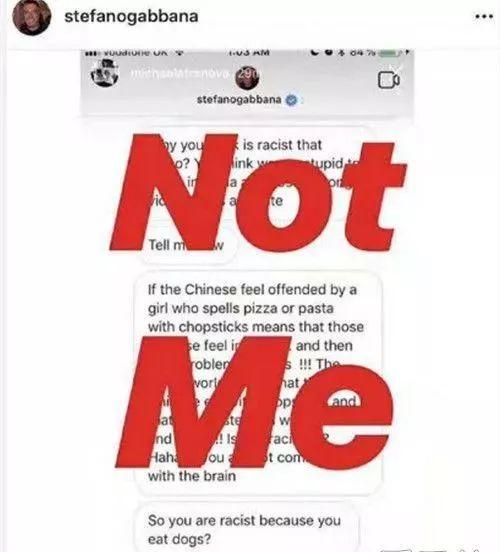Tap the group avatar in chat header
The width and height of the screenshot is (500, 552).
pyautogui.click(x=105, y=73)
